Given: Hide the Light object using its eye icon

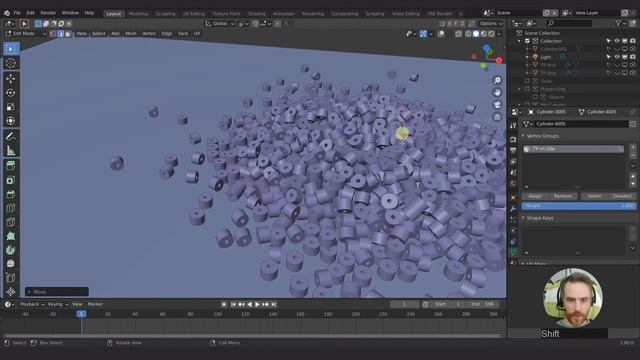Looking at the screenshot, I should pyautogui.click(x=617, y=57).
